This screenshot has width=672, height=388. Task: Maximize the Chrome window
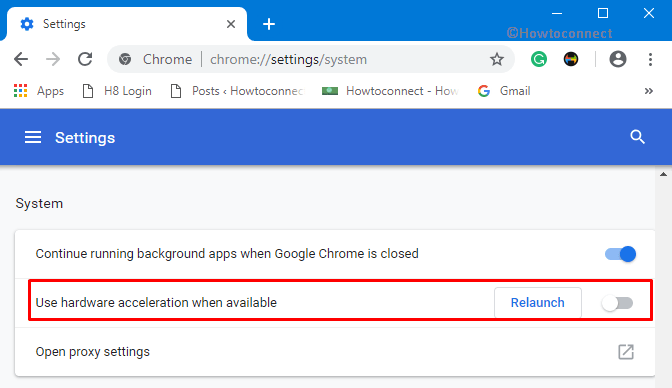603,13
